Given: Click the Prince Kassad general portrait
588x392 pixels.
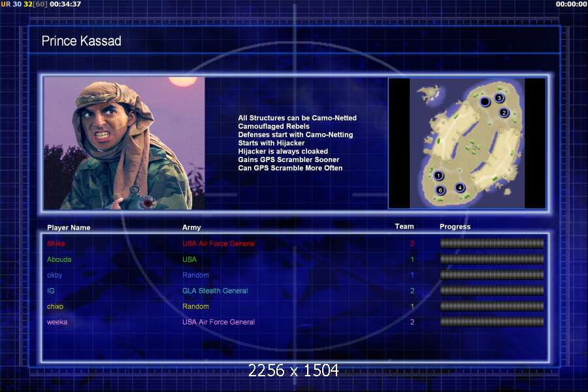Looking at the screenshot, I should (125, 143).
